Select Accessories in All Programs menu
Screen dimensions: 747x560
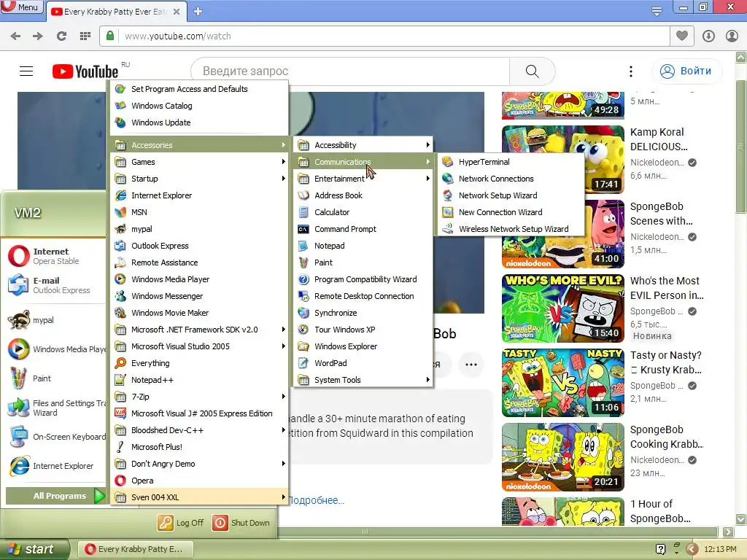(199, 145)
